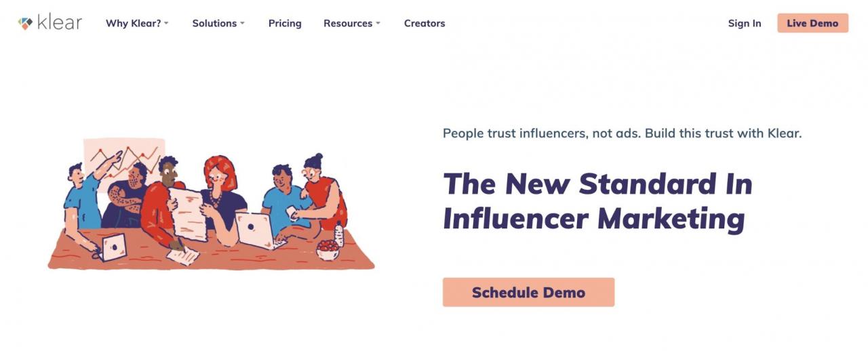Click the bowl of strawberries in the illustration

[x=328, y=249]
